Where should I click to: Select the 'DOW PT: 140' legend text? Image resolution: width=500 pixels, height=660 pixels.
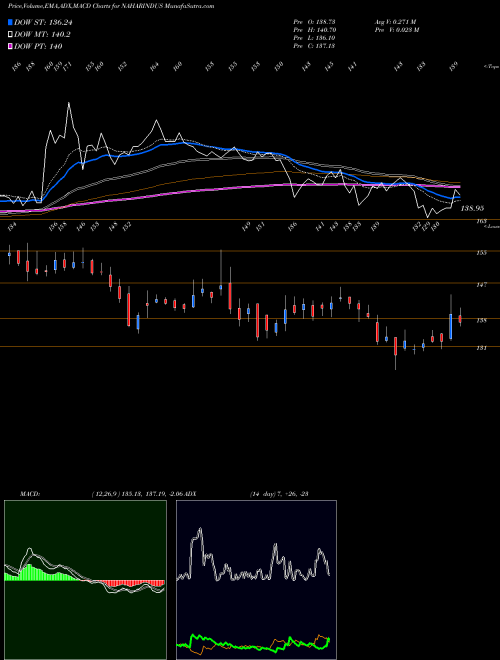(38, 46)
